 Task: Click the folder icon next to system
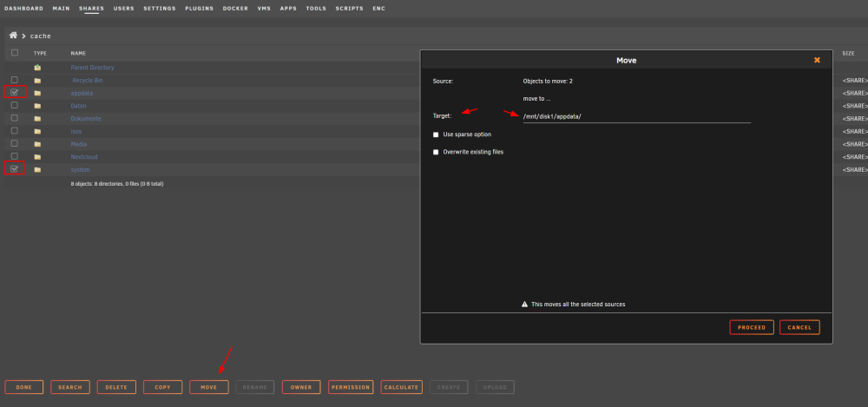click(37, 169)
